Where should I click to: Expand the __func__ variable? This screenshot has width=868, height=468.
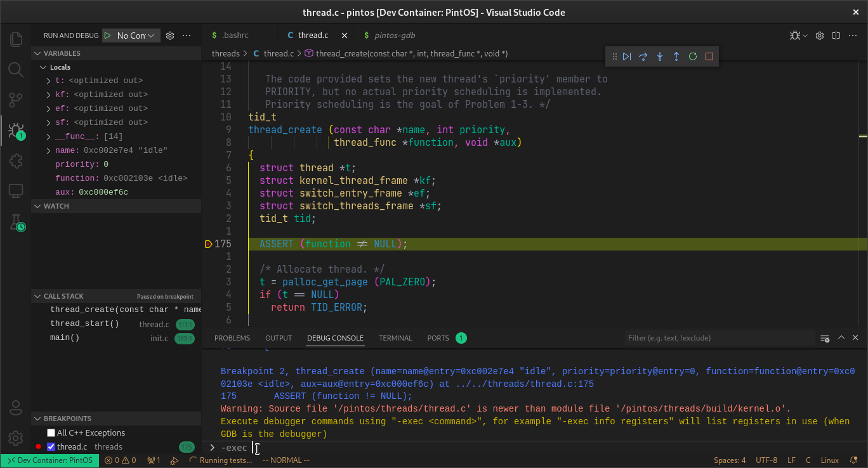[x=49, y=136]
